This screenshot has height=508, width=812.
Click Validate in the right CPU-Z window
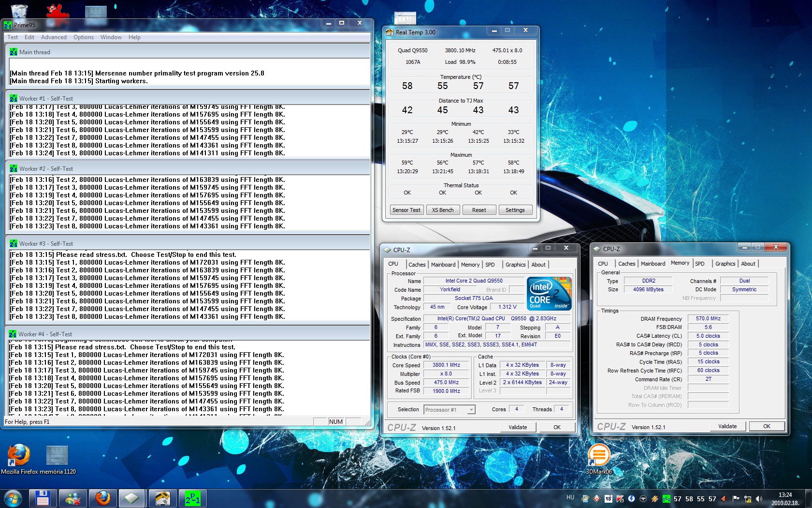point(727,426)
